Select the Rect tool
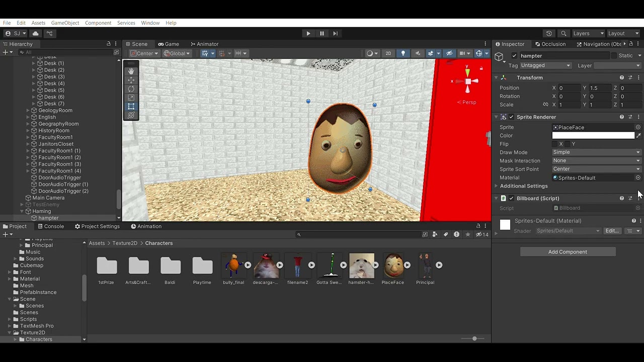644x362 pixels. point(131,107)
